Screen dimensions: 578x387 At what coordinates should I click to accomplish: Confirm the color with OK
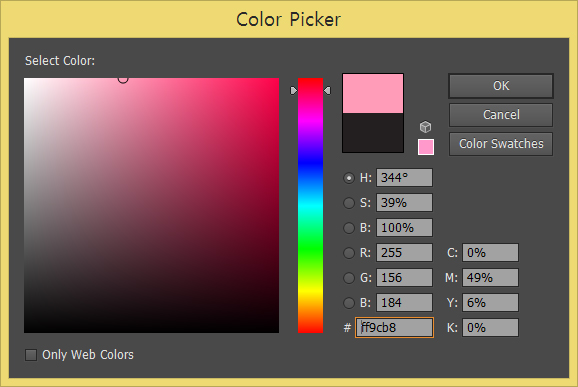click(501, 86)
